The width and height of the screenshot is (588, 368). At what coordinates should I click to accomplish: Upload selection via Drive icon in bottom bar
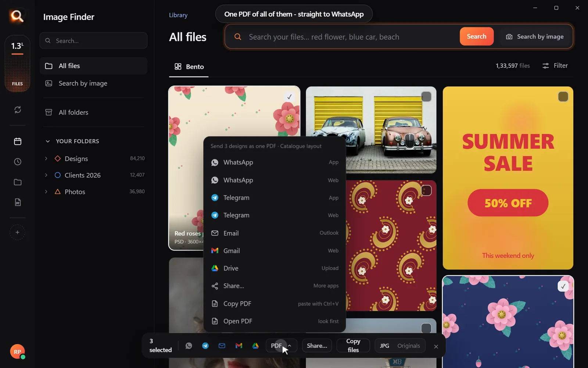pyautogui.click(x=255, y=346)
